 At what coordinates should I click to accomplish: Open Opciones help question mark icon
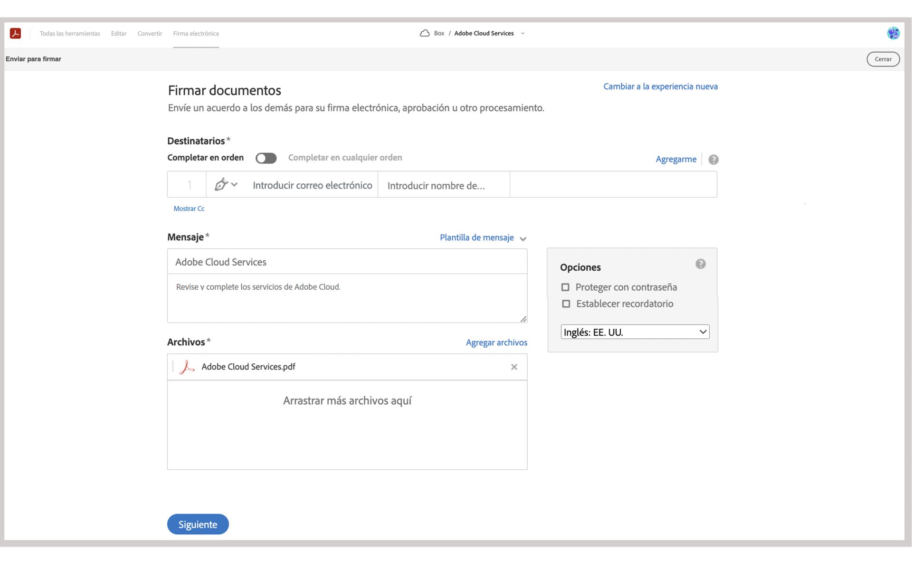click(x=700, y=264)
